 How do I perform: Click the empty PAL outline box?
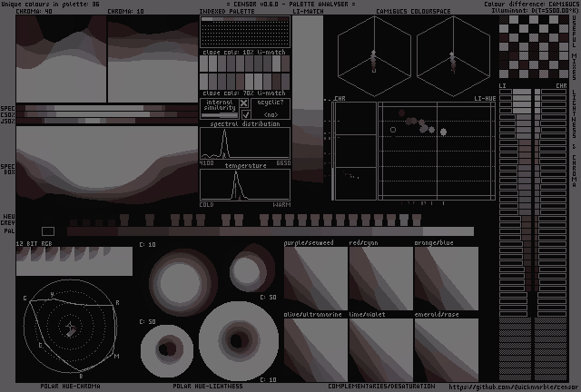pyautogui.click(x=47, y=231)
